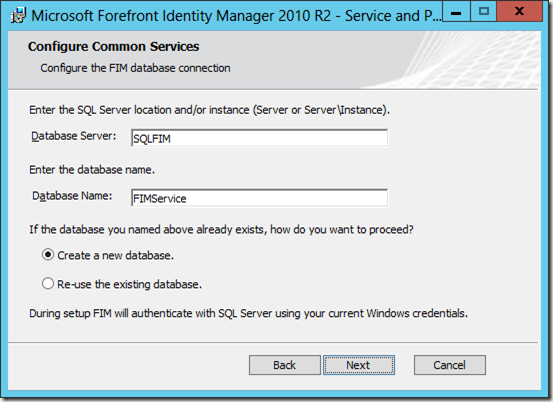Image resolution: width=553 pixels, height=402 pixels.
Task: Cancel the FIM setup wizard
Action: point(450,365)
